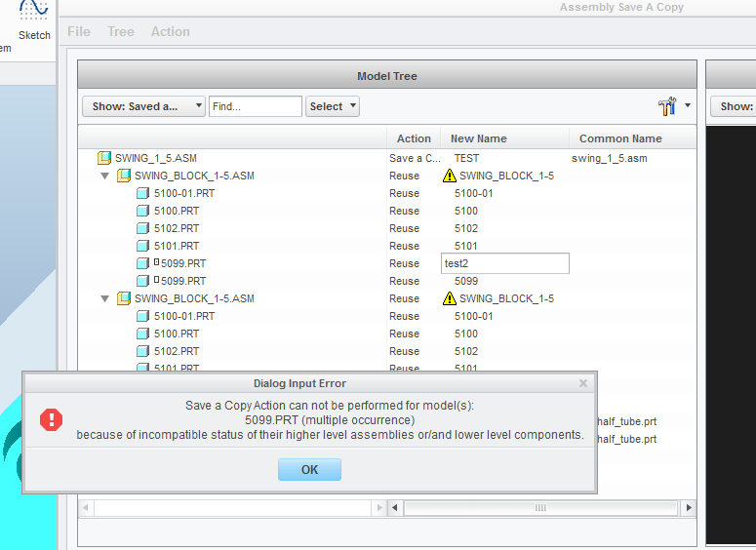Image resolution: width=756 pixels, height=550 pixels.
Task: Open the Action menu
Action: [170, 32]
